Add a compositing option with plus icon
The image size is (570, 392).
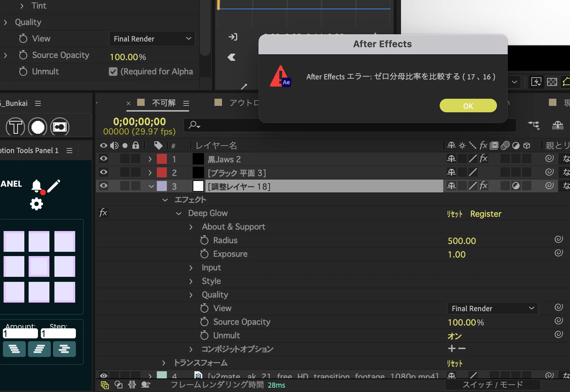tap(452, 348)
